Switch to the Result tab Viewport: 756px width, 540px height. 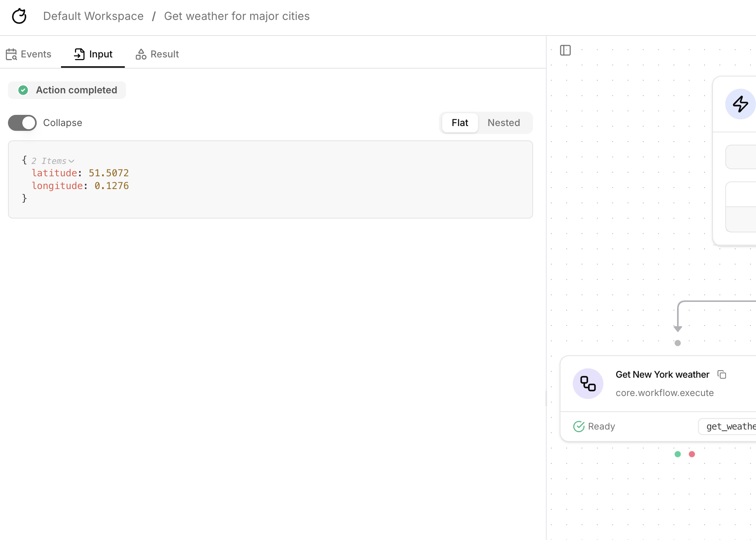click(157, 54)
